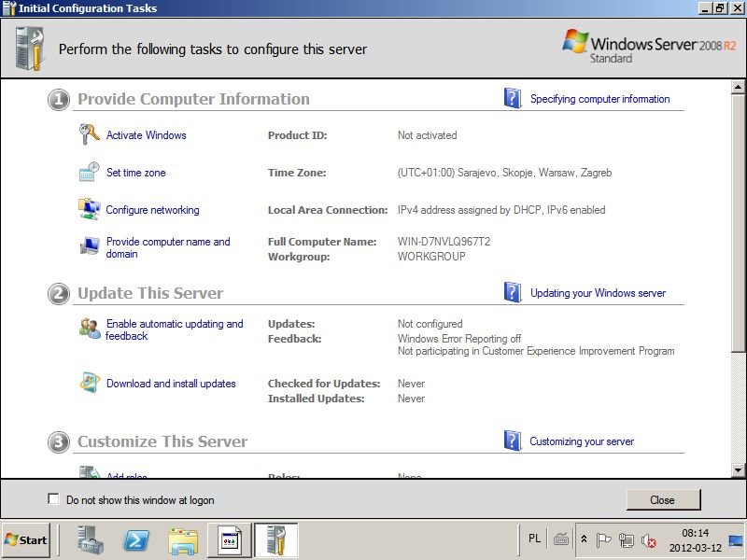Open the Start menu
Screen dimensions: 747x560
26,540
